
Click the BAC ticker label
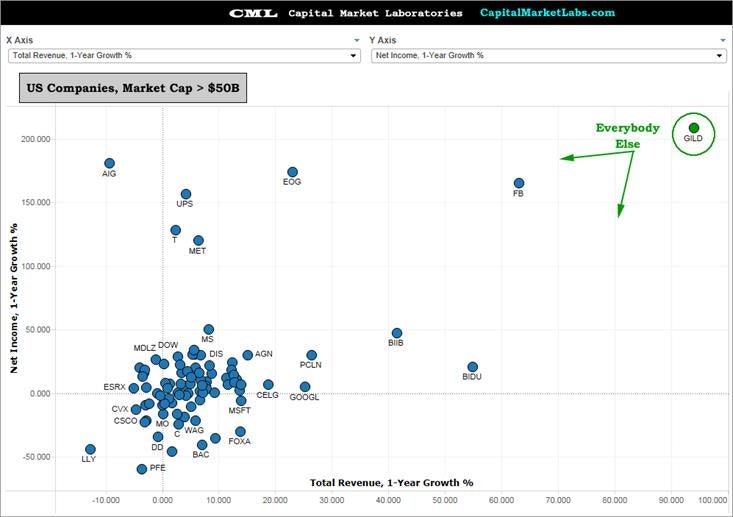point(201,454)
